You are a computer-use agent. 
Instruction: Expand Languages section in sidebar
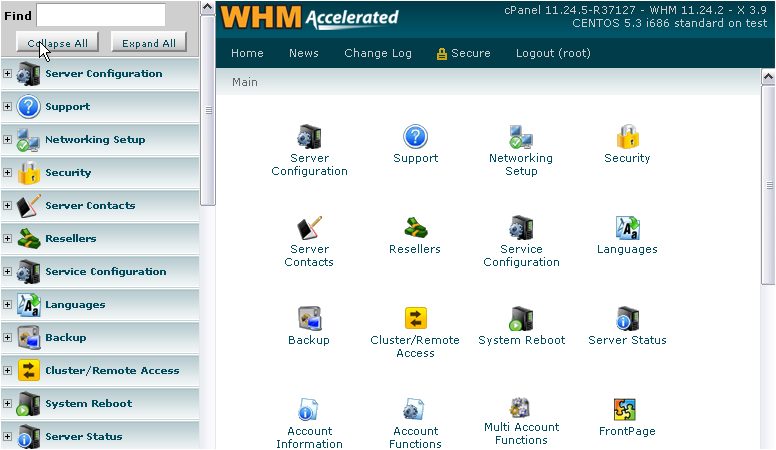tap(7, 304)
